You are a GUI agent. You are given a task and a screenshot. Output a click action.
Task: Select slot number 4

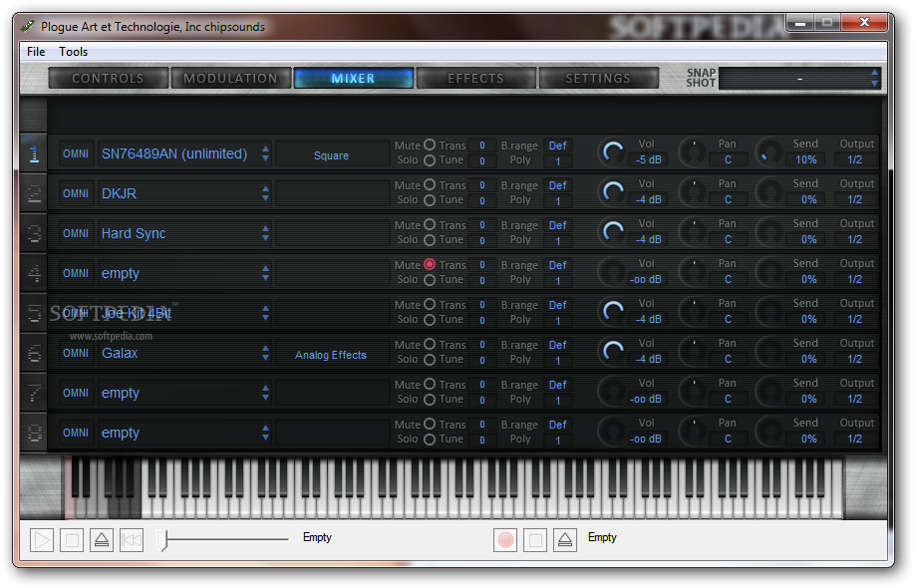pyautogui.click(x=34, y=273)
